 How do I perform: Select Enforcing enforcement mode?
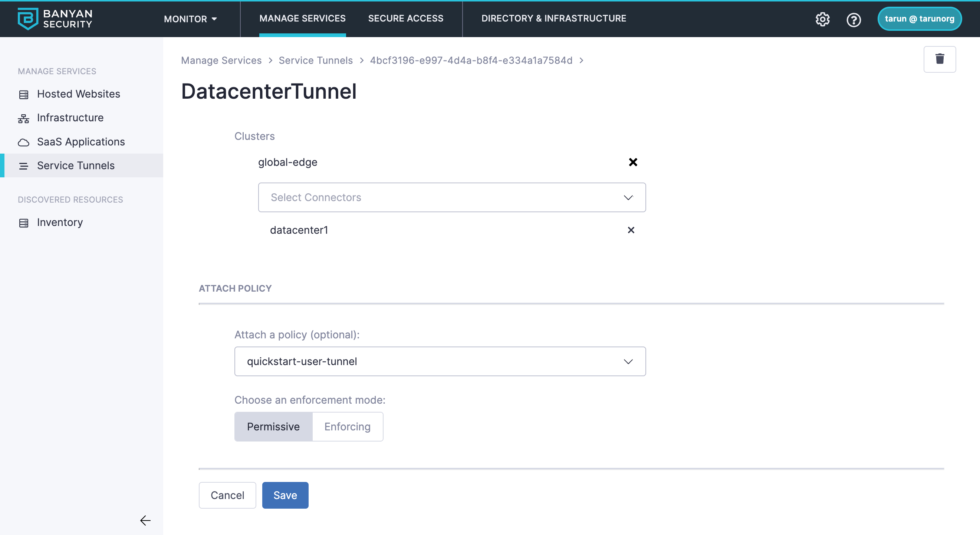347,427
